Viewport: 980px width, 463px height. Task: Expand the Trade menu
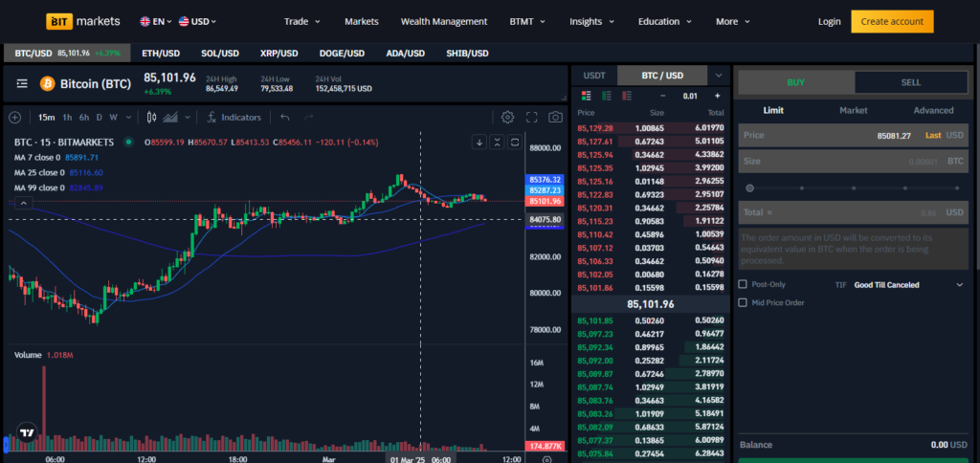coord(301,21)
